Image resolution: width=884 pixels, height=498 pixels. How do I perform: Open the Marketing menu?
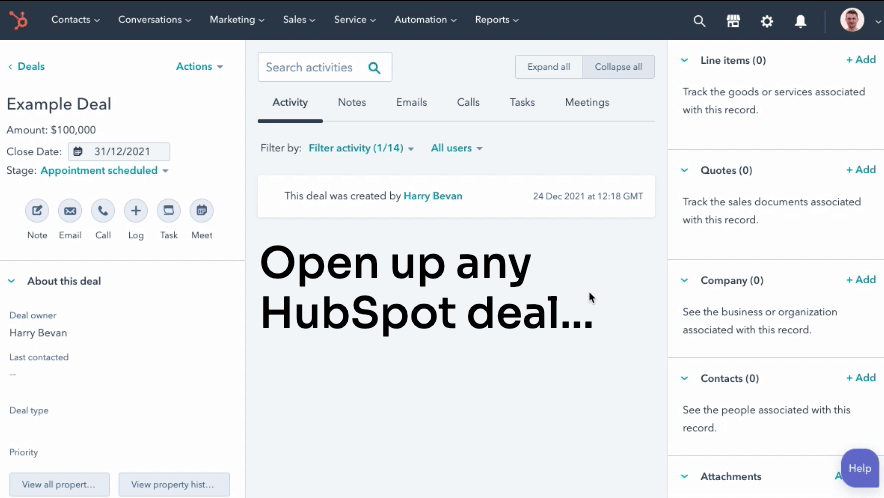[x=237, y=20]
